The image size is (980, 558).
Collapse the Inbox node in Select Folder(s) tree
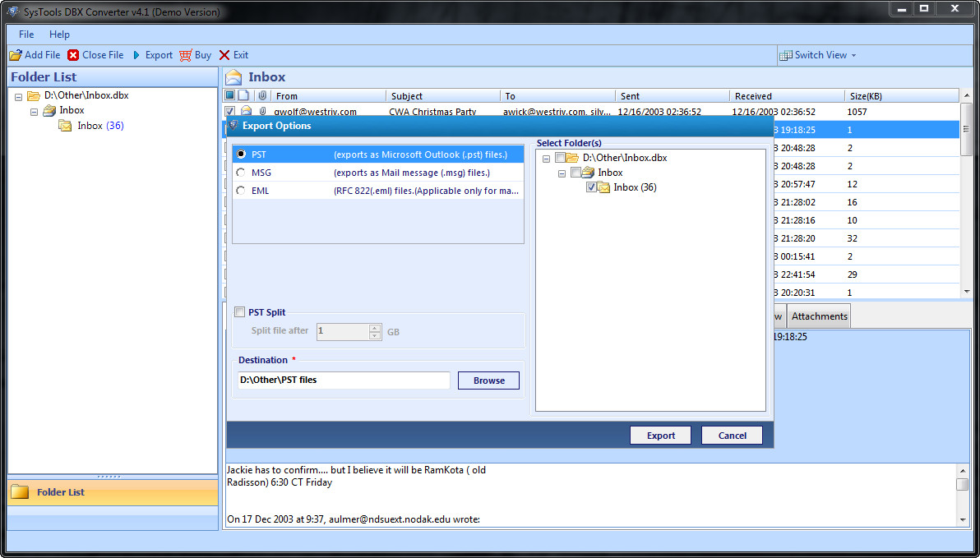click(562, 173)
